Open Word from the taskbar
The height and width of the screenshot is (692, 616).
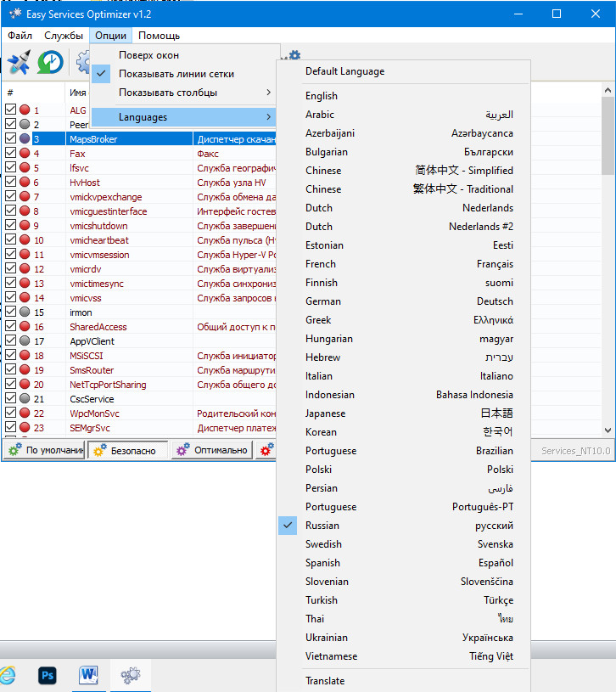click(88, 675)
